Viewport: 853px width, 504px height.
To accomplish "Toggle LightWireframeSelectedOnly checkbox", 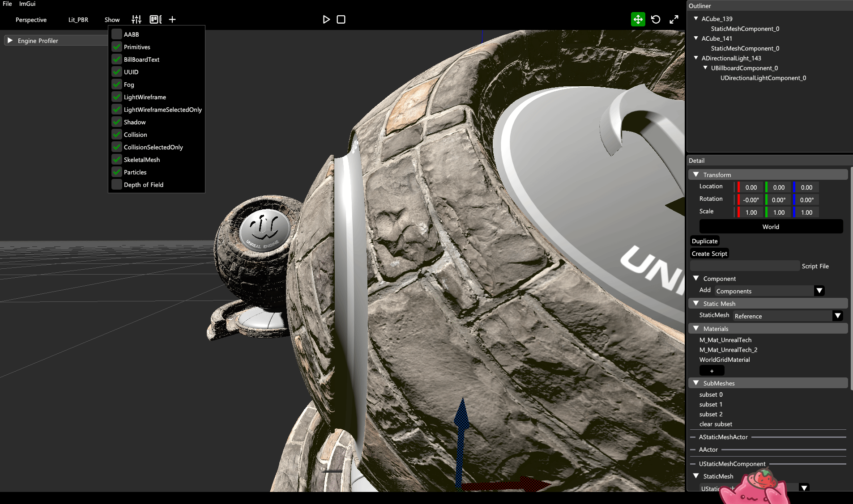I will coord(117,109).
